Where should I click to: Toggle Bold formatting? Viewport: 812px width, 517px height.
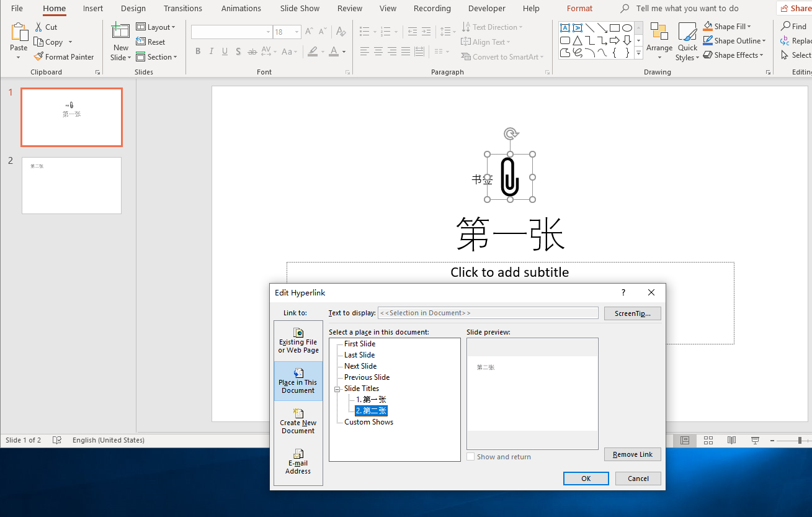click(198, 52)
